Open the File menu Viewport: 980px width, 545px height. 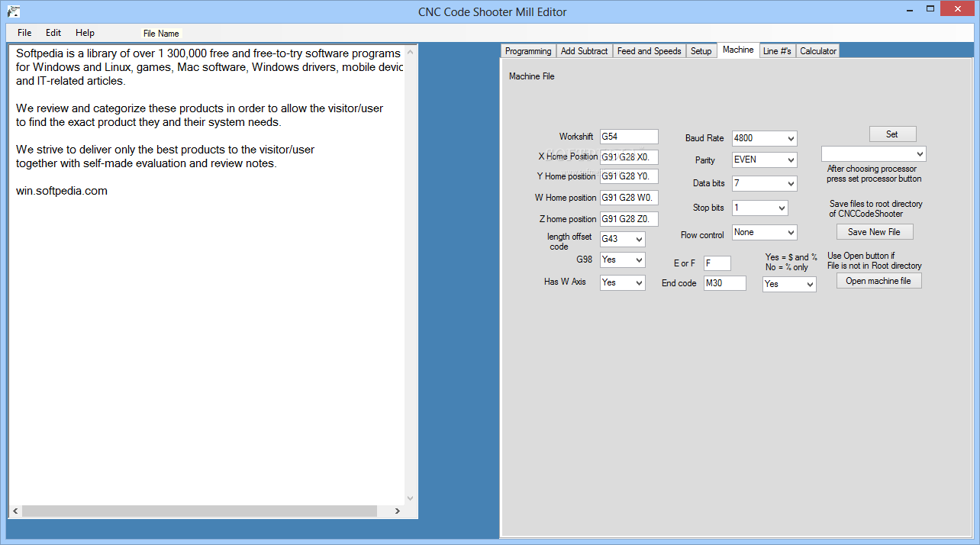24,33
